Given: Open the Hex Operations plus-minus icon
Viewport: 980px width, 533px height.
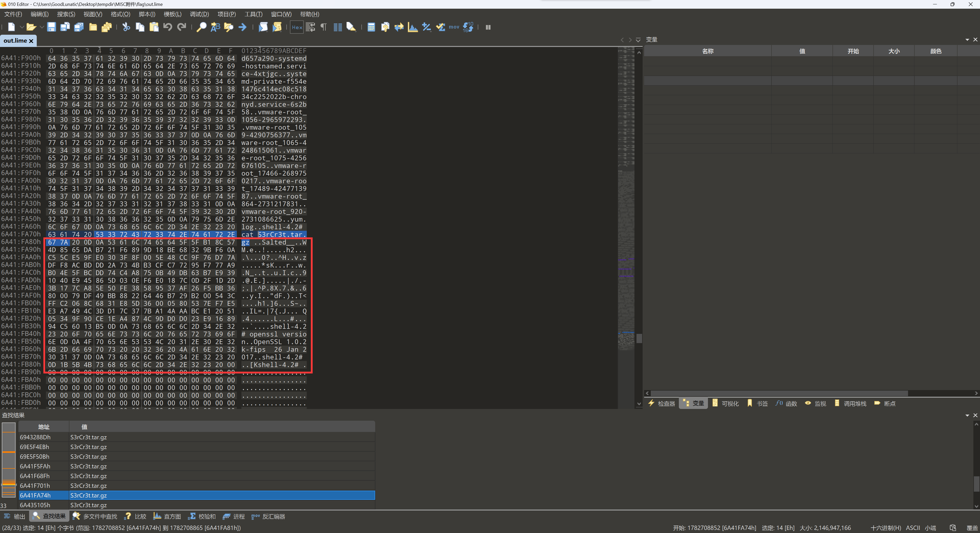Looking at the screenshot, I should click(x=426, y=27).
